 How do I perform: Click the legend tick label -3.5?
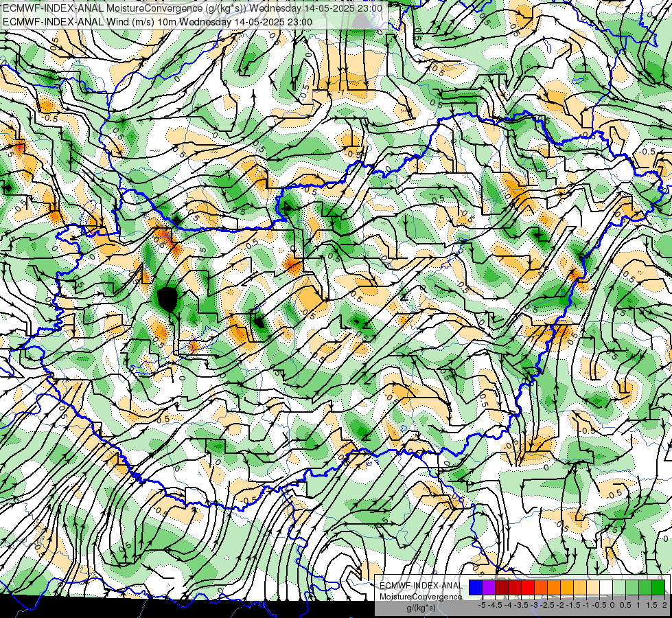(x=522, y=605)
